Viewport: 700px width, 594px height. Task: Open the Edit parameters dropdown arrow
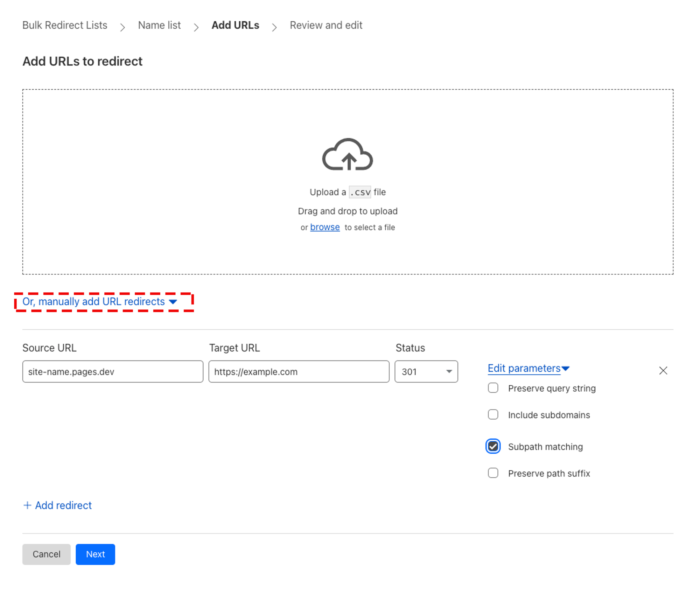[566, 368]
